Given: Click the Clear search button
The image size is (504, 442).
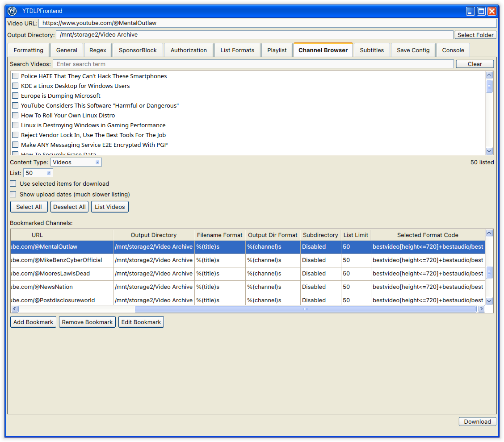Looking at the screenshot, I should [x=475, y=64].
